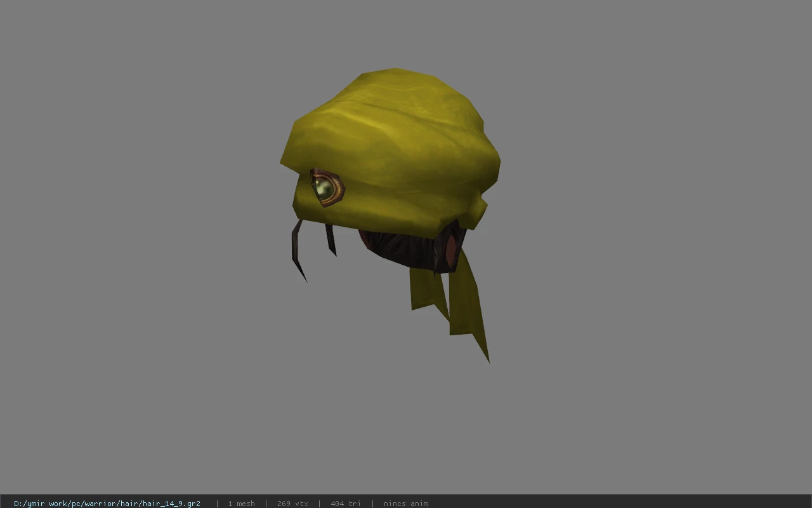The image size is (812, 508).
Task: Click the 'nincs anim' status entry
Action: [406, 504]
